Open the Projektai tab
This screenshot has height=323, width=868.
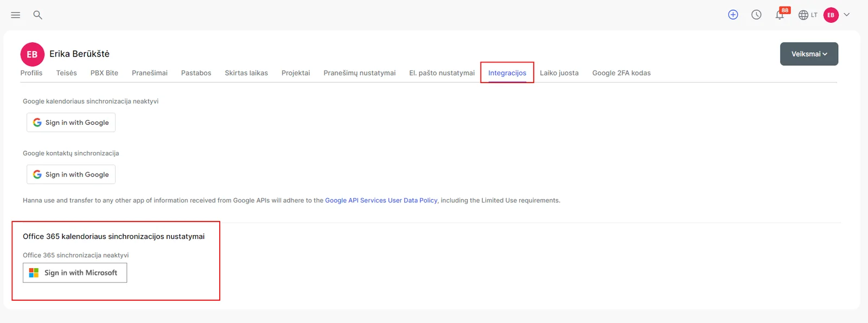click(x=296, y=73)
